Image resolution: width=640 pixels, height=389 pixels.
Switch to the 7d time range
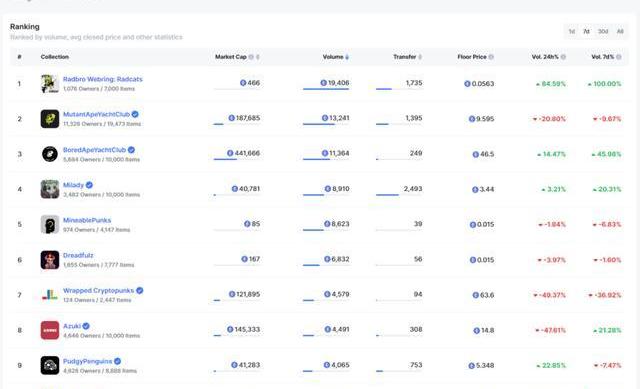click(586, 31)
